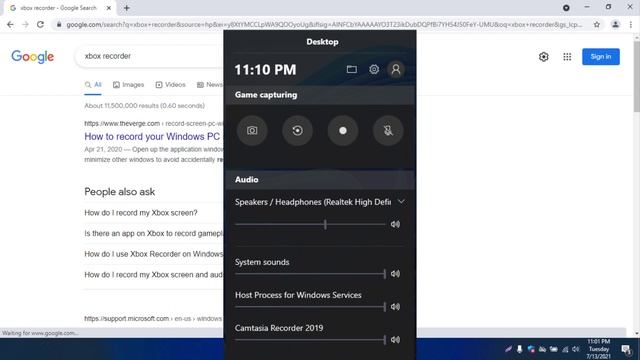This screenshot has width=640, height=360.
Task: Open the Google apps grid icon
Action: (x=567, y=57)
